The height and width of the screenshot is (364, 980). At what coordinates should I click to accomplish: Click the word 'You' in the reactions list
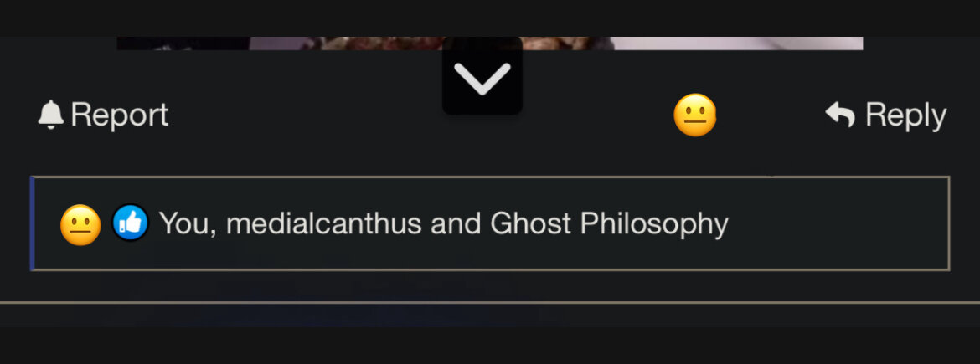(183, 223)
